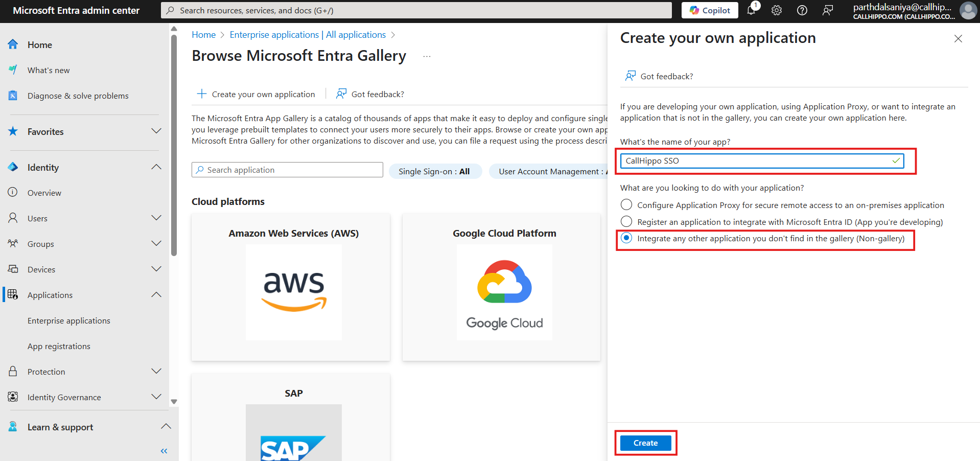Viewport: 980px width, 461px height.
Task: Open What's new menu item
Action: (49, 70)
